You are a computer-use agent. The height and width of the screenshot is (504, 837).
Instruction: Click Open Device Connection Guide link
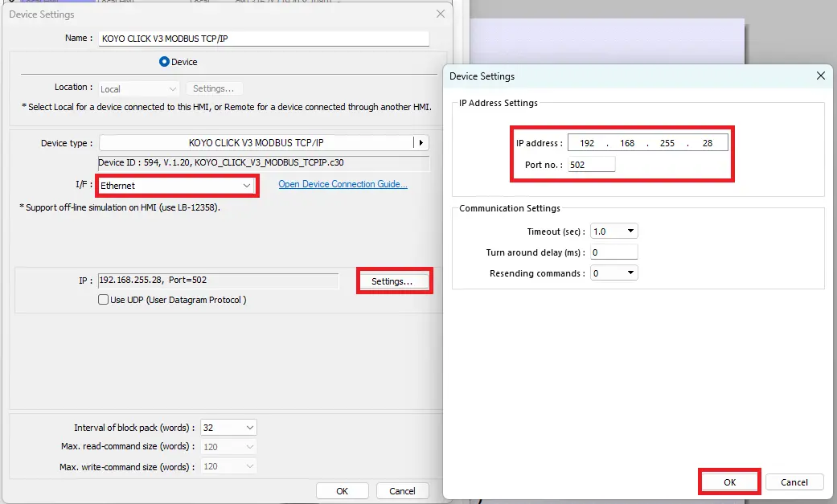(343, 184)
